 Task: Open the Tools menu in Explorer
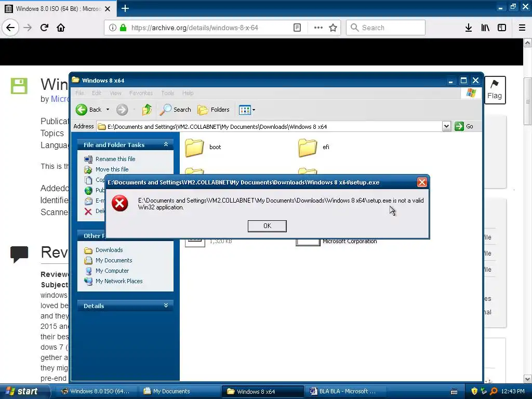coord(168,93)
